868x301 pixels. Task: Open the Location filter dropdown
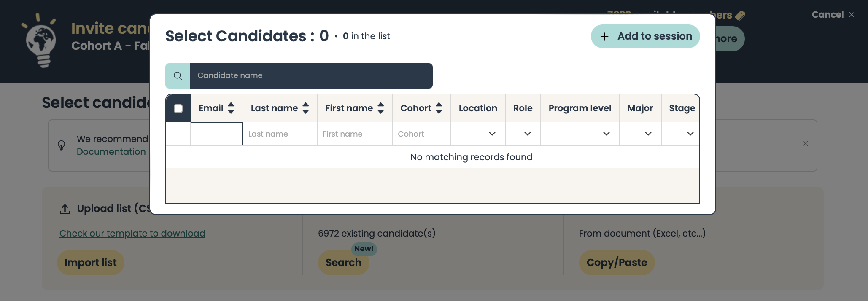click(491, 134)
